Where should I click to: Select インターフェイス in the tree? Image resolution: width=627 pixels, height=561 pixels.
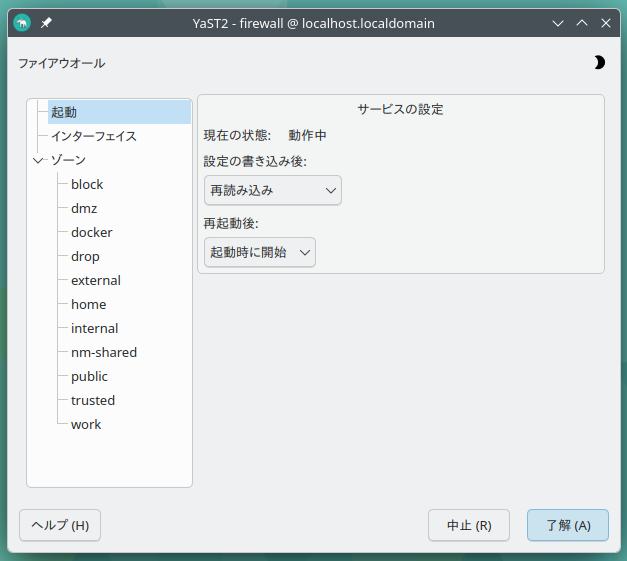pos(94,136)
